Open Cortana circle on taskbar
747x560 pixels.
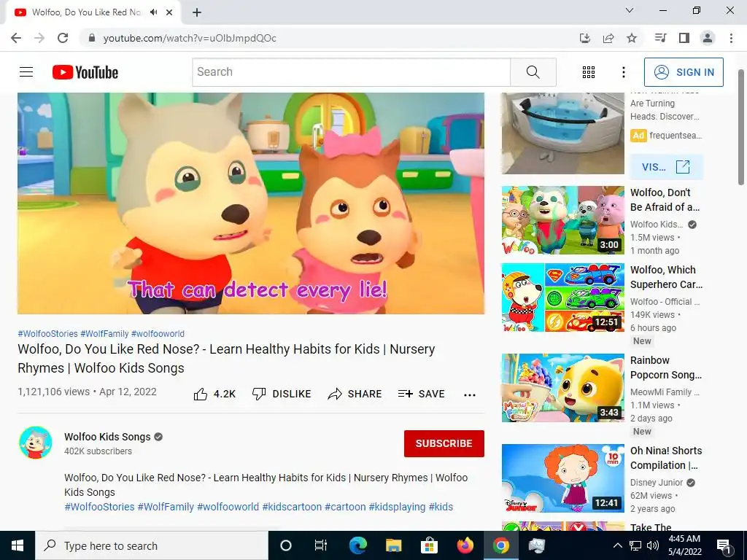[x=286, y=545]
